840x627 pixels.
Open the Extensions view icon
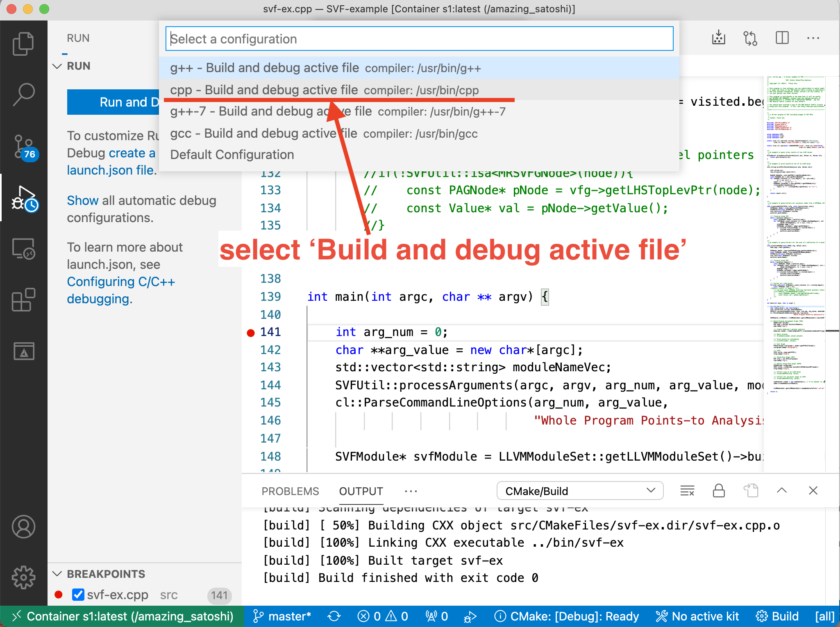coord(23,300)
